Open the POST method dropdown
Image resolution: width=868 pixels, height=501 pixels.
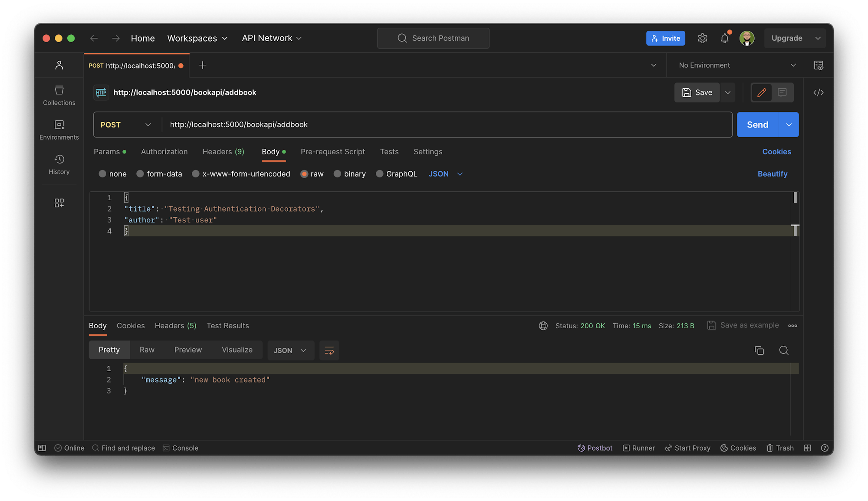click(126, 125)
